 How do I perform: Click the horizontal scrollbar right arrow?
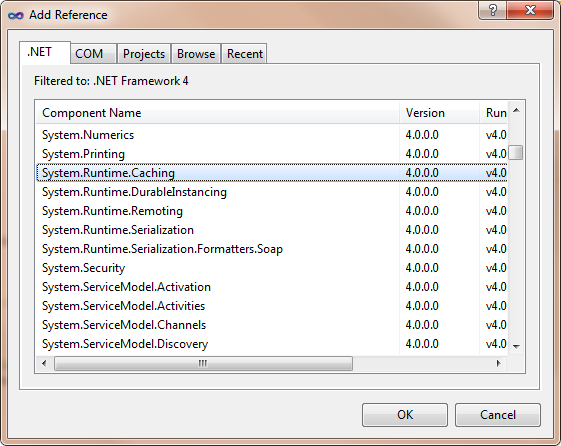pos(498,363)
